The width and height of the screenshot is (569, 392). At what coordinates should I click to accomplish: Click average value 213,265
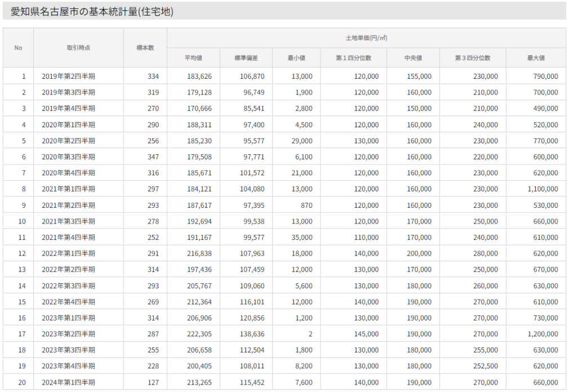click(x=199, y=382)
